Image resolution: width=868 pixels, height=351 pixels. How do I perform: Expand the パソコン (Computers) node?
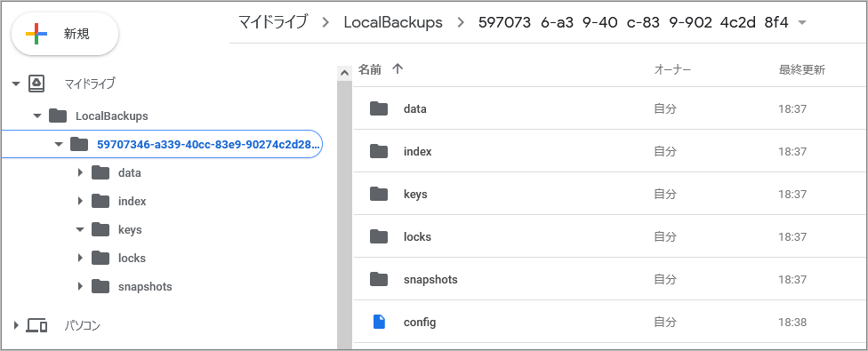(16, 325)
